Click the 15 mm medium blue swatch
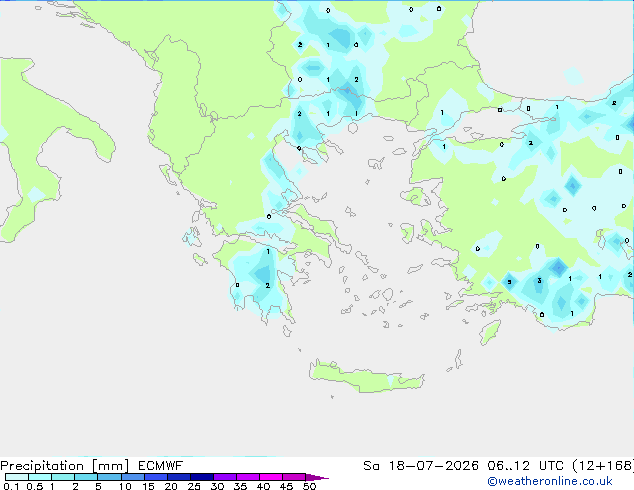The width and height of the screenshot is (634, 490). (x=156, y=477)
